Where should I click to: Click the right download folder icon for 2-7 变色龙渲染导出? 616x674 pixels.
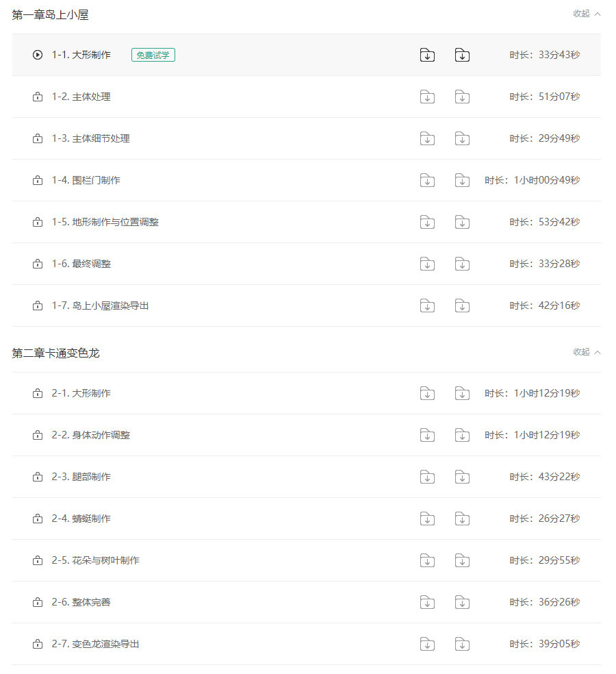tap(462, 644)
